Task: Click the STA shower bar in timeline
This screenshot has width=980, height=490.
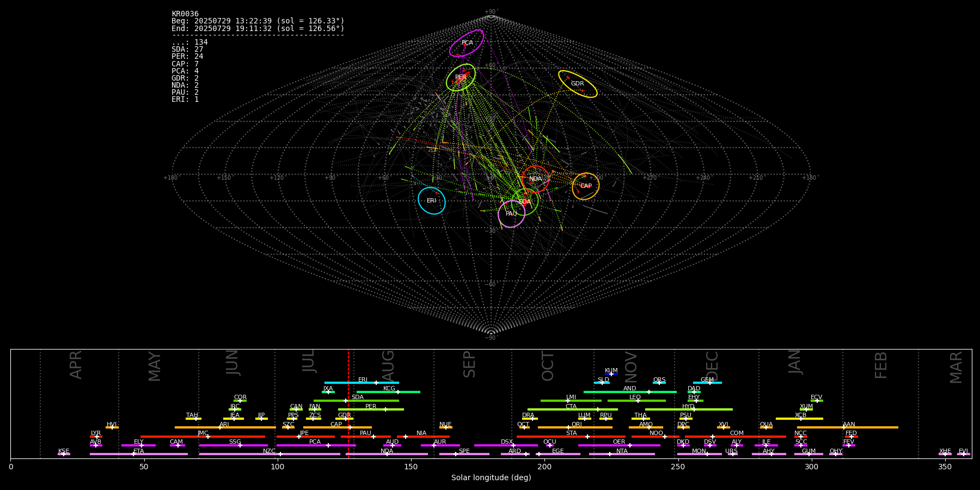Action: coord(571,437)
